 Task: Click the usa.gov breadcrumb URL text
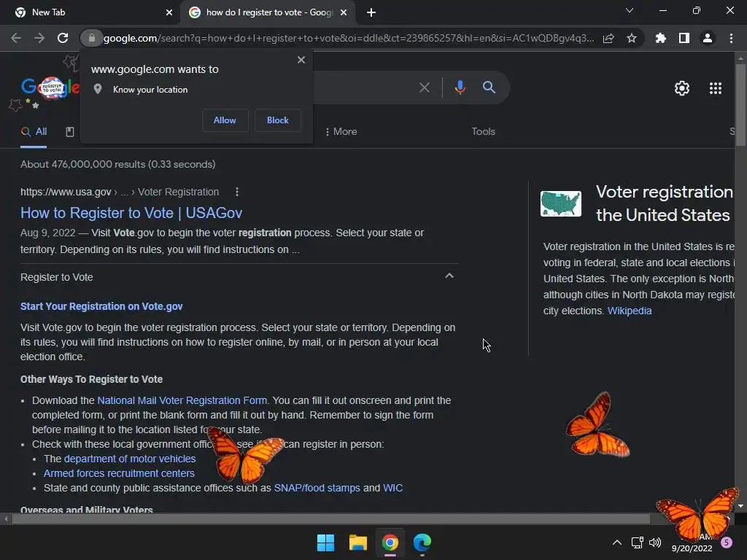(x=119, y=192)
